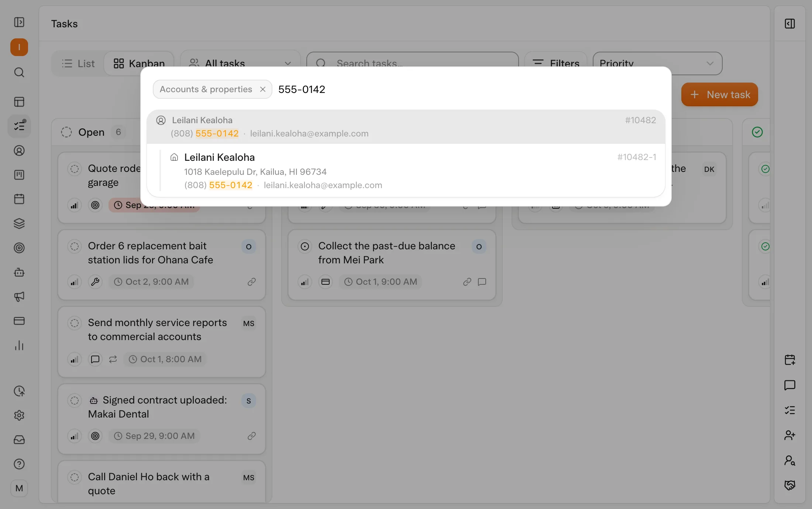Image resolution: width=812 pixels, height=509 pixels.
Task: Switch to List view tab
Action: point(78,63)
